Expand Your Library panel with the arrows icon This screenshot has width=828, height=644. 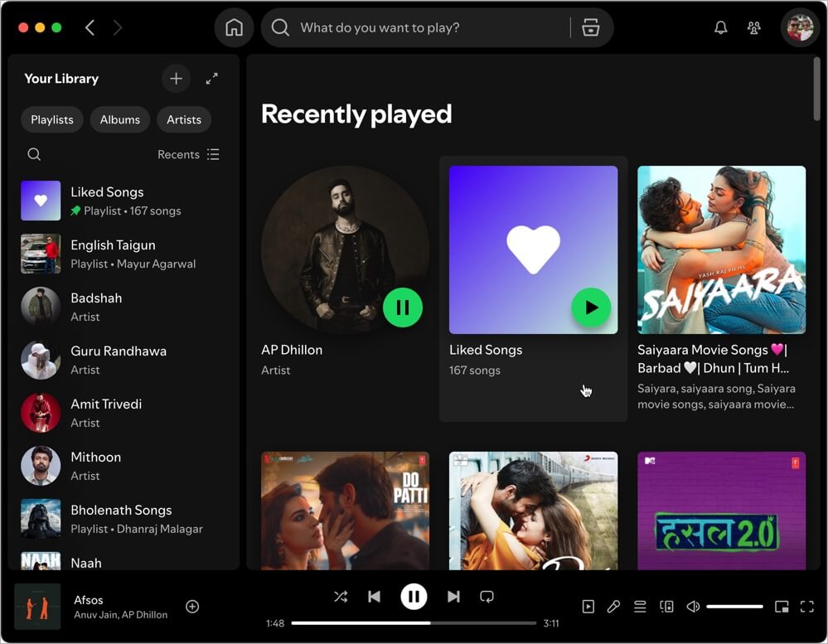pyautogui.click(x=211, y=79)
